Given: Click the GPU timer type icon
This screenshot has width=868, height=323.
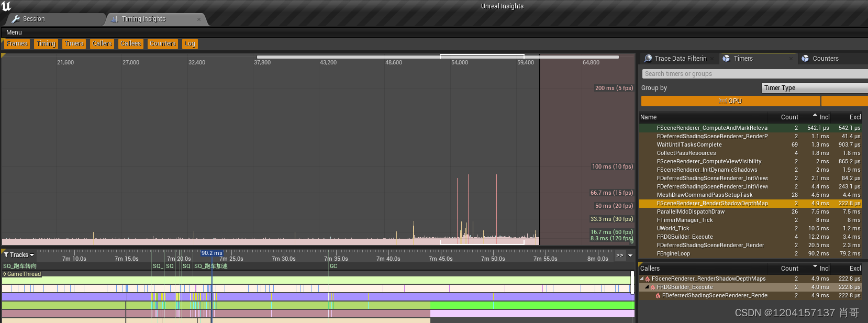Looking at the screenshot, I should (723, 101).
